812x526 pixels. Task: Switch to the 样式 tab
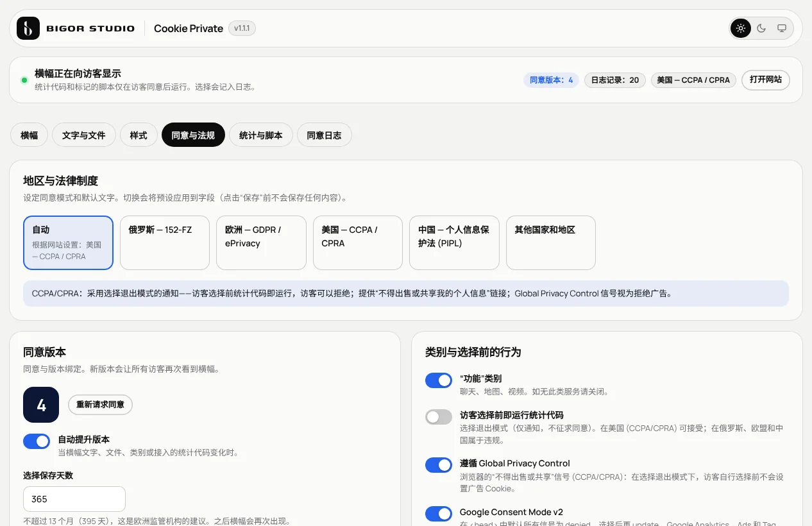(x=139, y=135)
